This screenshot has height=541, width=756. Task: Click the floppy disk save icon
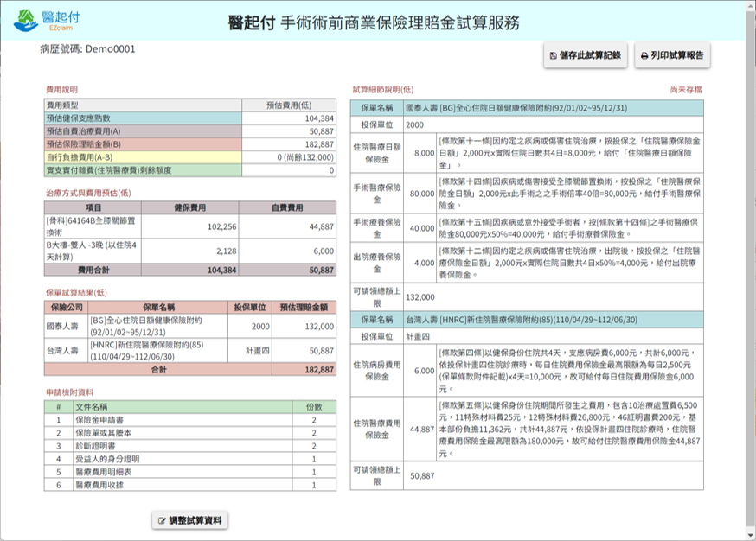[553, 55]
